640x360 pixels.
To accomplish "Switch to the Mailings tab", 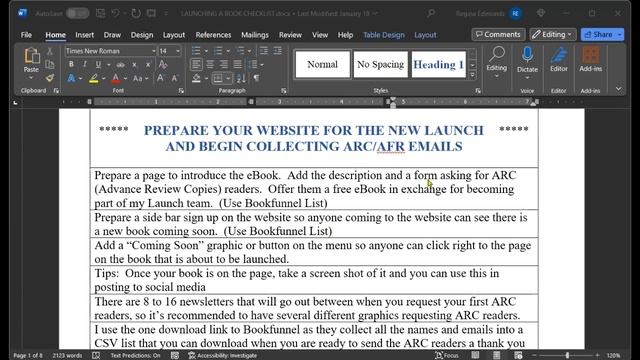I will pos(255,35).
